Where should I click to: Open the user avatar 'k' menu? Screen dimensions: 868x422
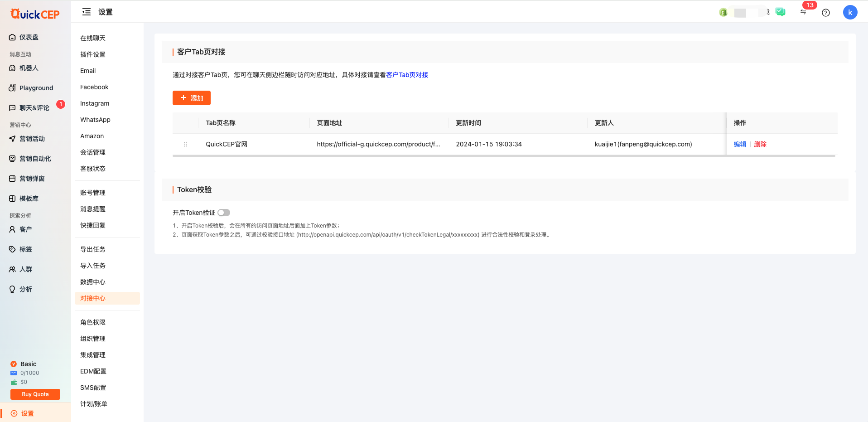850,12
